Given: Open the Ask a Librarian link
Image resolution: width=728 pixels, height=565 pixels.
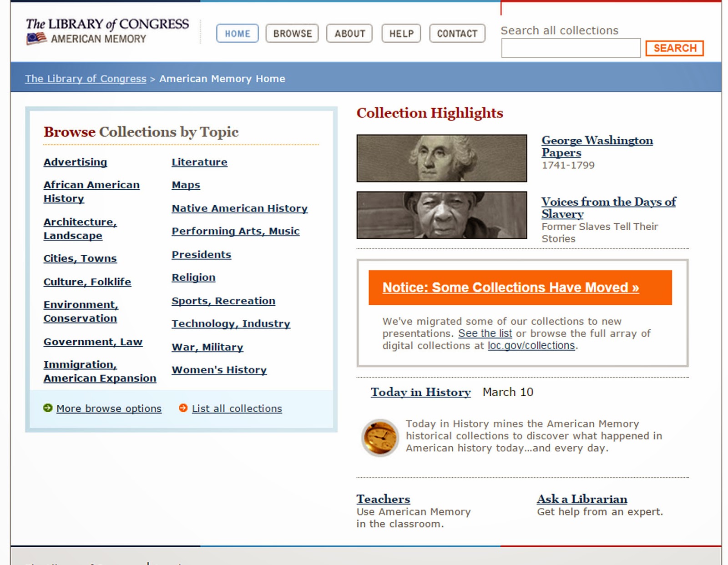Looking at the screenshot, I should coord(582,499).
